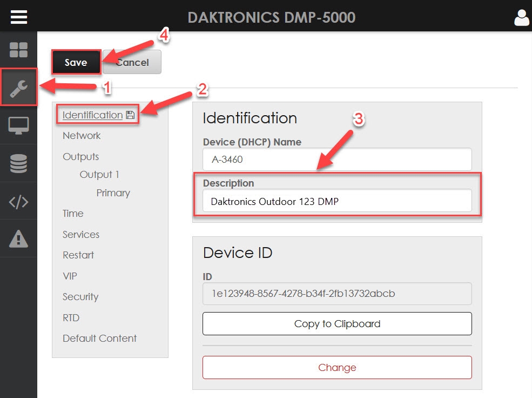Open the code brackets icon

click(18, 201)
